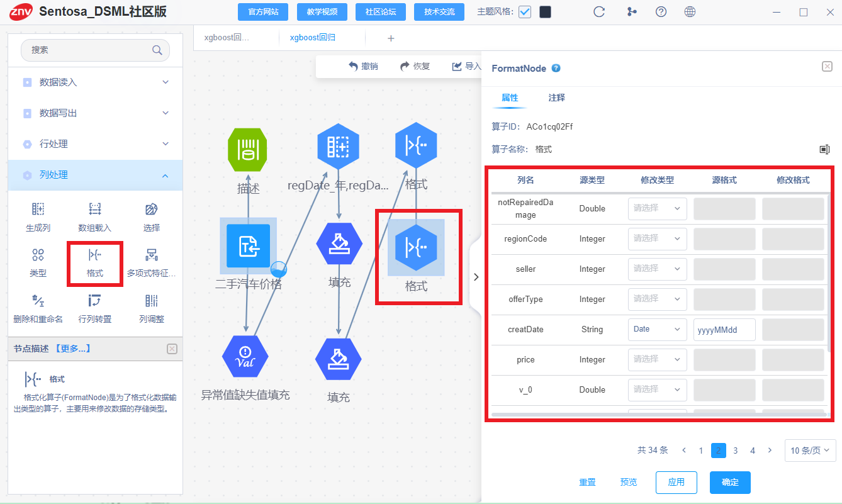Click the copy icon beside 算子名称
The width and height of the screenshot is (842, 504).
click(824, 149)
